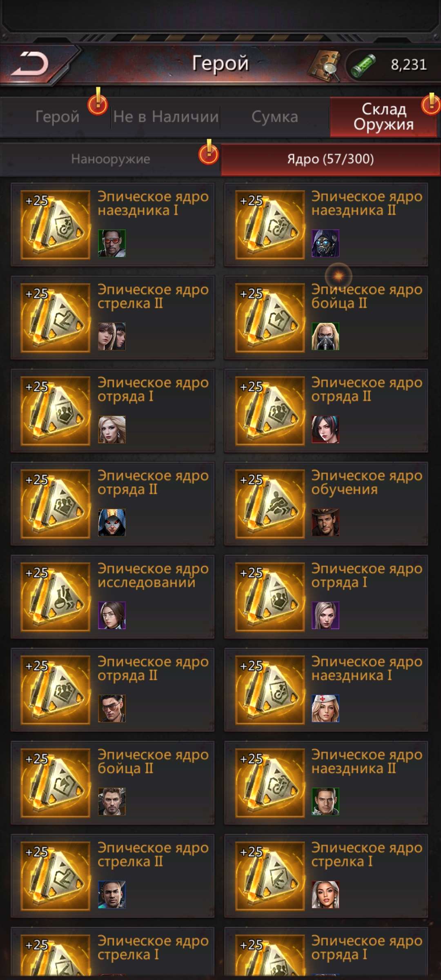Tap the green battery currency icon
The width and height of the screenshot is (441, 980).
click(363, 65)
